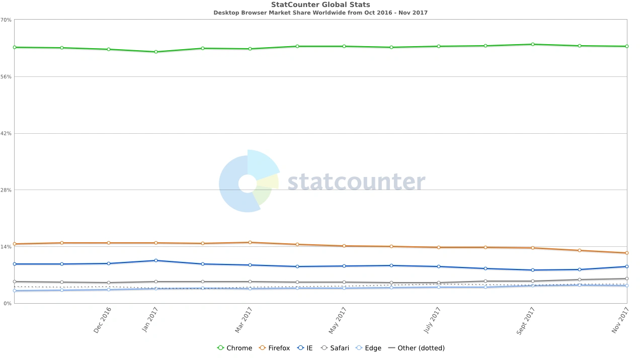Screen dimensions: 644x362
Task: Select Chrome data point at Jan 2017
Action: [x=156, y=52]
